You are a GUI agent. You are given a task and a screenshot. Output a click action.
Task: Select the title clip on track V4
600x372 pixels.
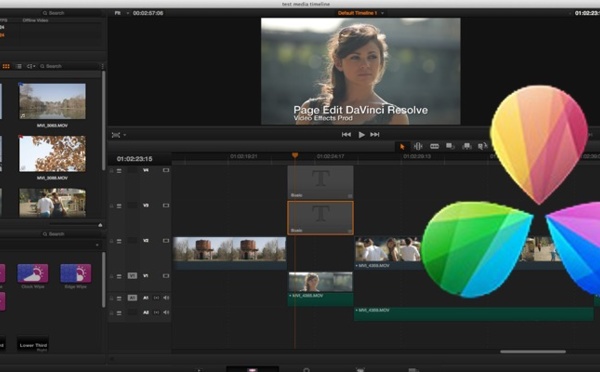(x=320, y=182)
